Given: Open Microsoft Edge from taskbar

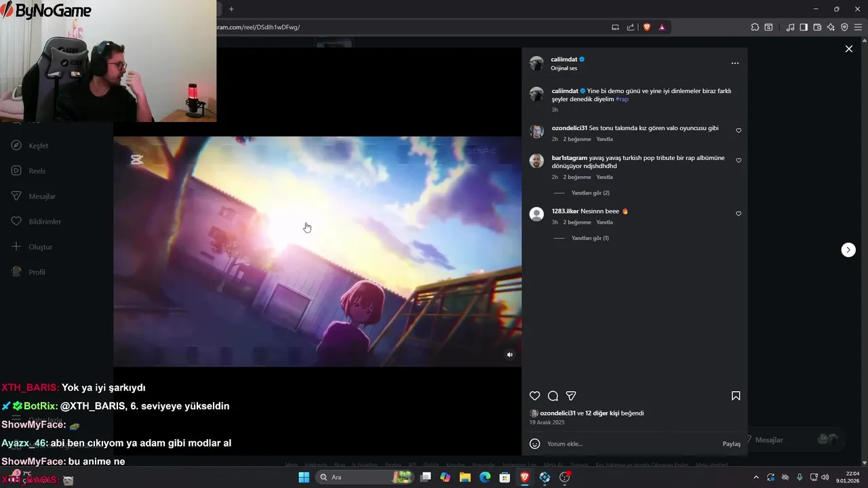Looking at the screenshot, I should tap(485, 477).
